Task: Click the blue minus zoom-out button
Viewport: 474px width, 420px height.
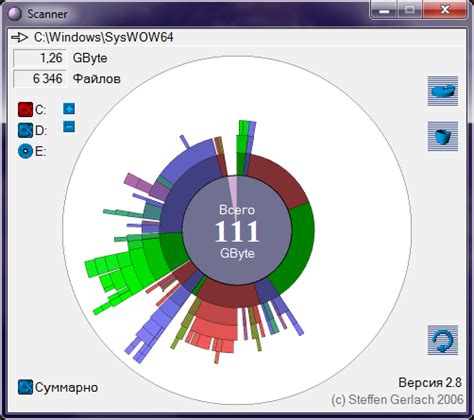Action: (x=69, y=127)
